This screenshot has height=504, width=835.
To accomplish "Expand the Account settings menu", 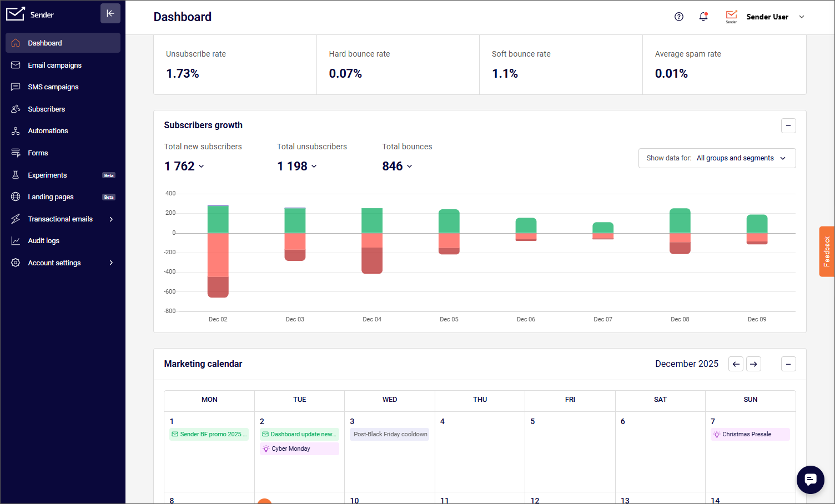I will [54, 263].
